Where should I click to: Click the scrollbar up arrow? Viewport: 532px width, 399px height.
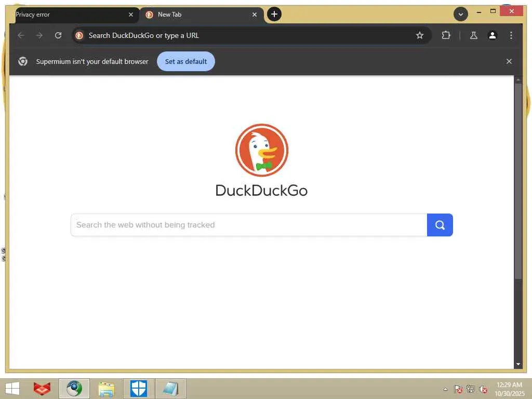click(x=518, y=80)
